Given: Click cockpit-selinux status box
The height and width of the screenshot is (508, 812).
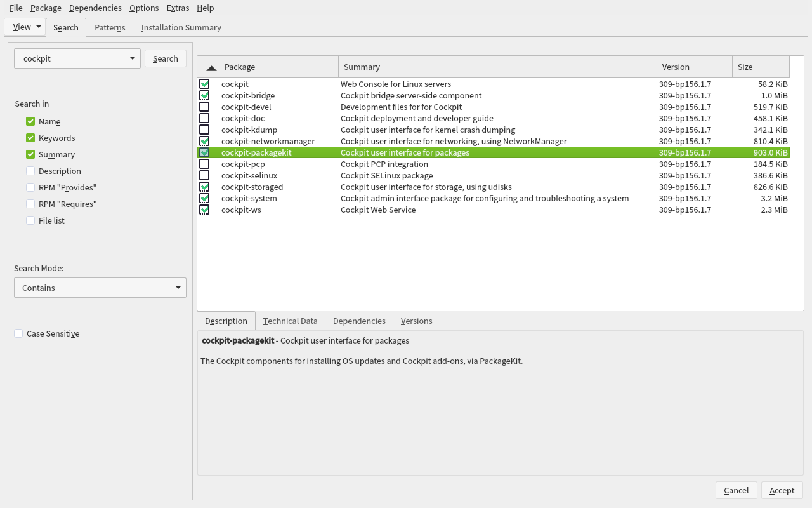Looking at the screenshot, I should 204,175.
